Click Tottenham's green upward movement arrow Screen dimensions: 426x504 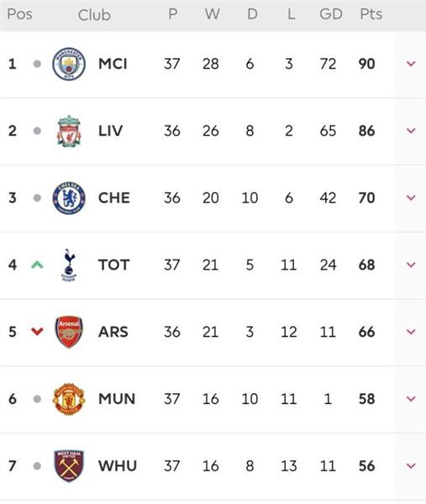(x=37, y=265)
